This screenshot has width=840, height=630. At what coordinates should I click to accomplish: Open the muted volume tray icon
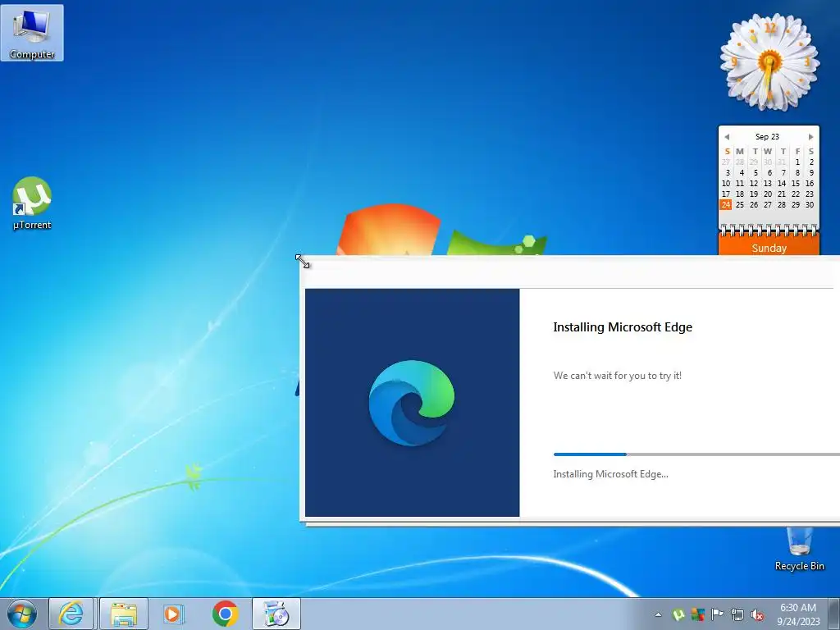(x=757, y=614)
